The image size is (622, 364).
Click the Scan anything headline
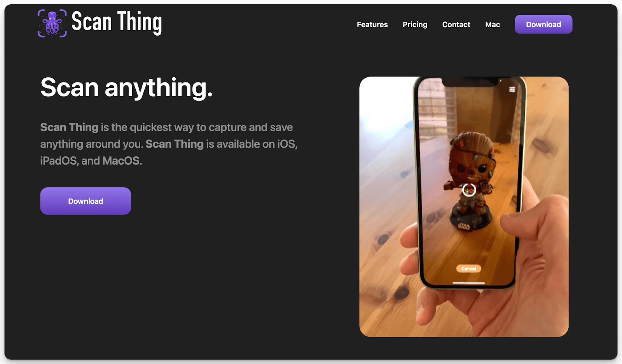126,88
